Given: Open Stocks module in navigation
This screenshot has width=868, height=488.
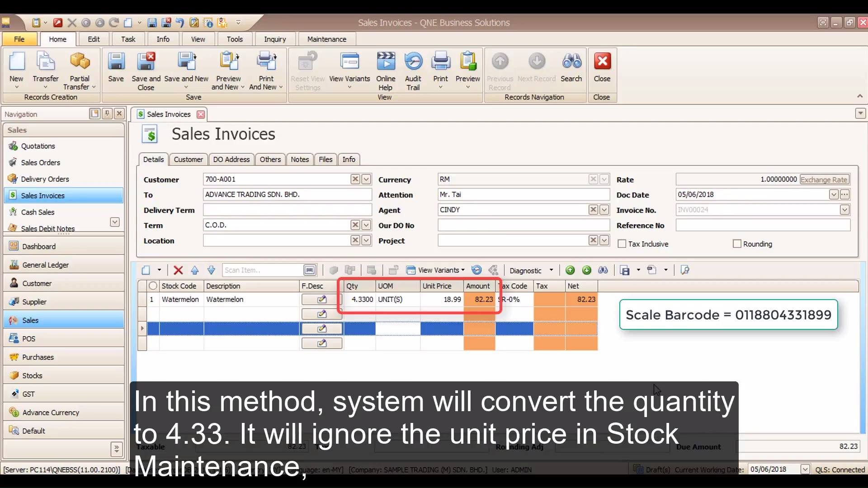Looking at the screenshot, I should tap(63, 375).
